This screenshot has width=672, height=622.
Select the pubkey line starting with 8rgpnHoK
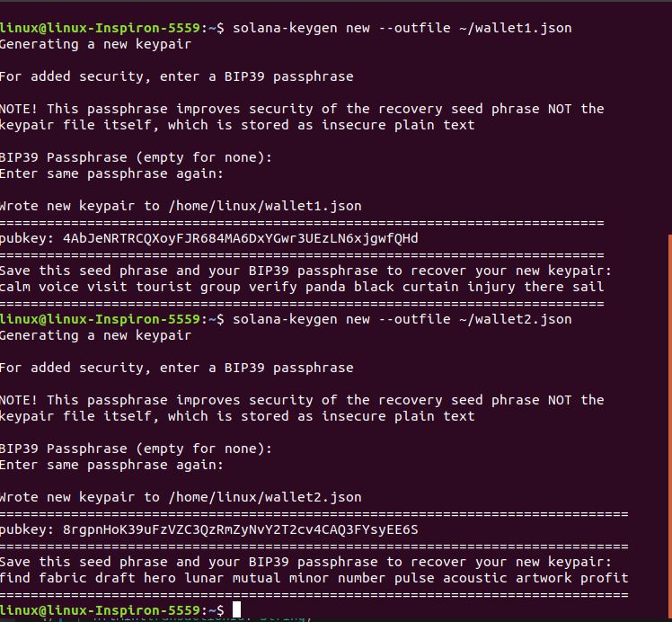(x=208, y=529)
